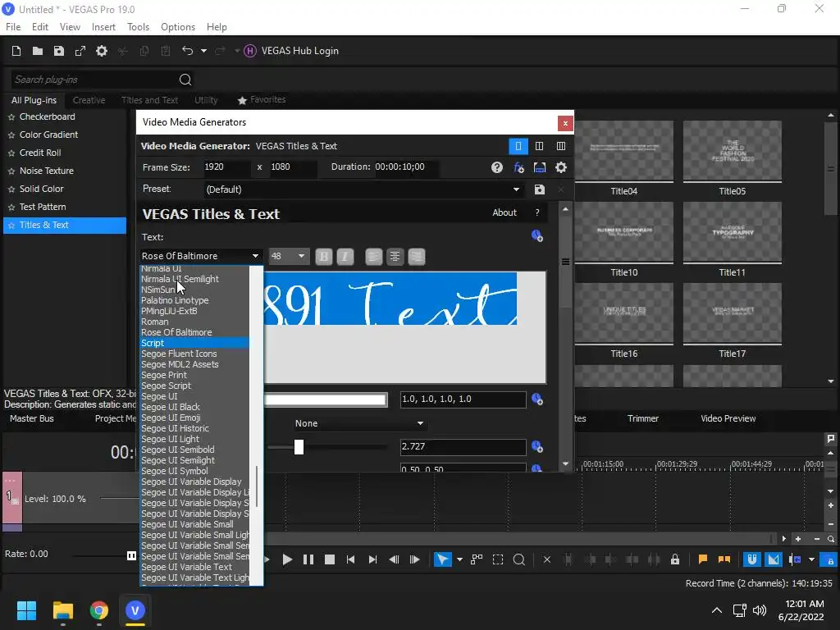Click the Match Event Length icon

point(540,167)
